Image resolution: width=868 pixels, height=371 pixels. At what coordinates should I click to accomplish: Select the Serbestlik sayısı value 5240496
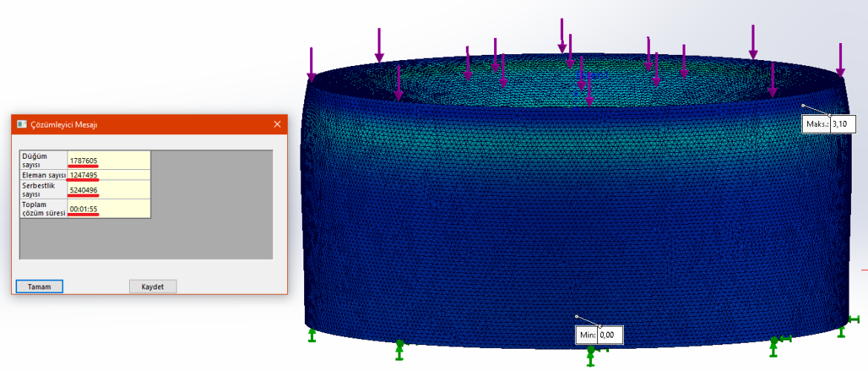tap(83, 190)
